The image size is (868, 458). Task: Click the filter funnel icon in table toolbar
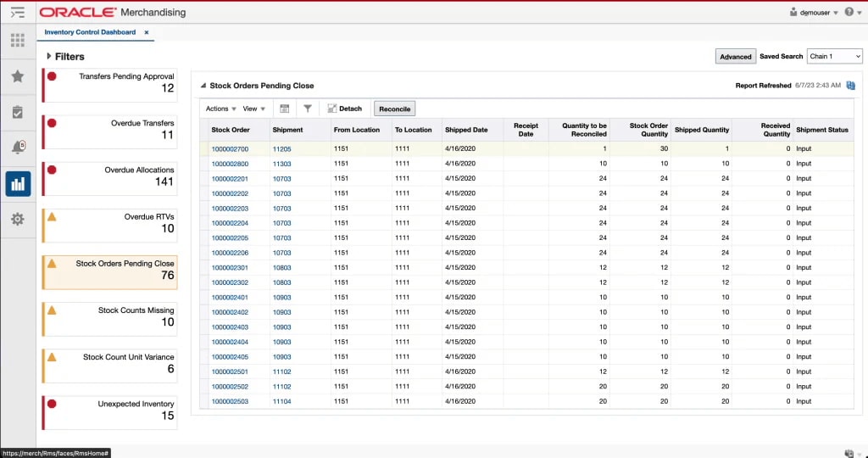(x=308, y=109)
